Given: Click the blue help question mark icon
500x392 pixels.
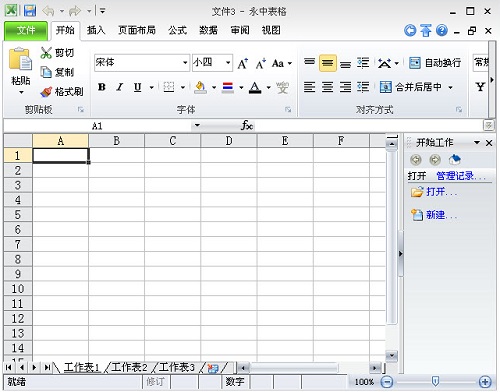Looking at the screenshot, I should tap(442, 30).
